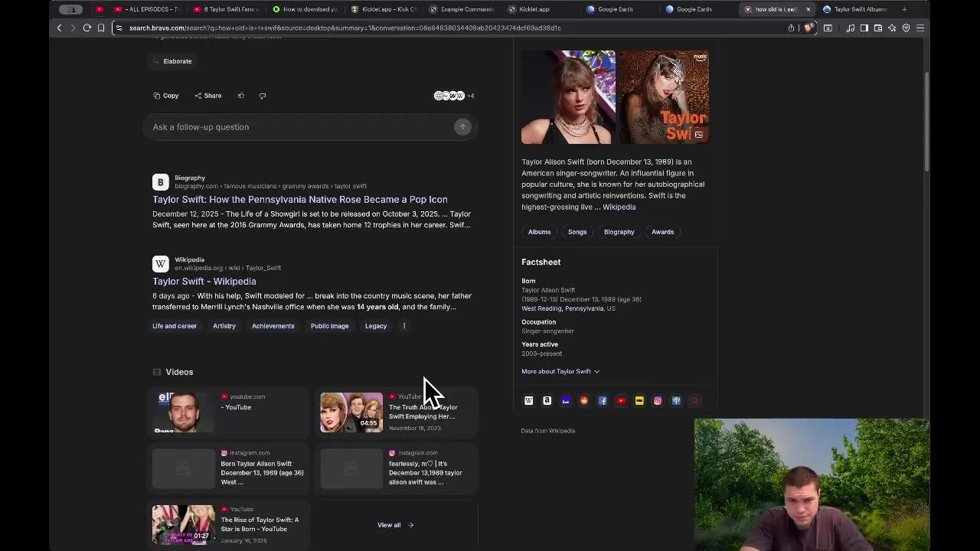
Task: Click 'West Reading, Pennsylvania' birthplace link
Action: (x=563, y=308)
